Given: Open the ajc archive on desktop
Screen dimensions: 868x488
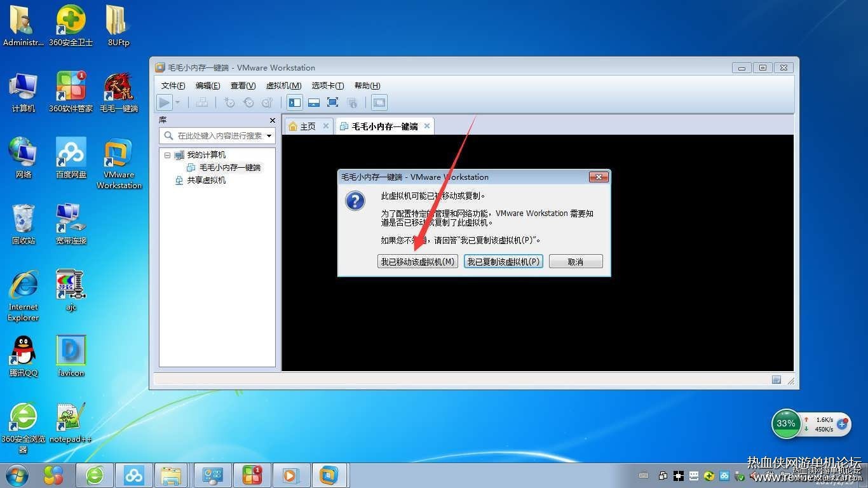Looking at the screenshot, I should coord(71,290).
